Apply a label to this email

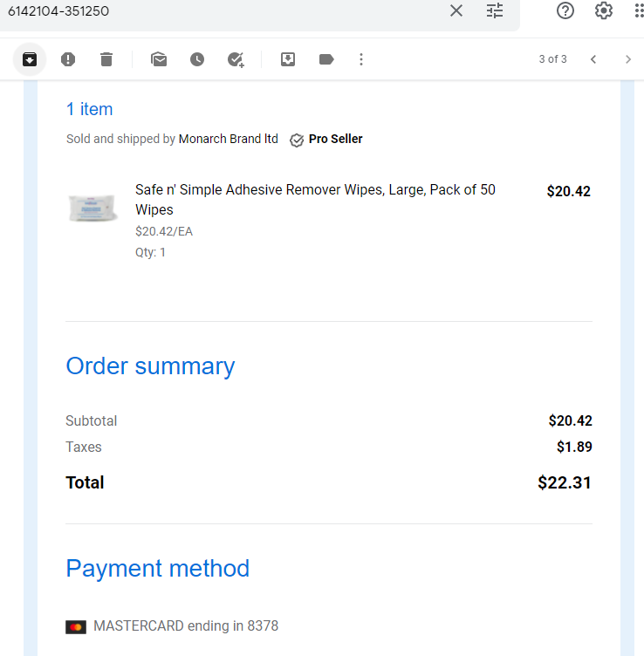pos(326,59)
